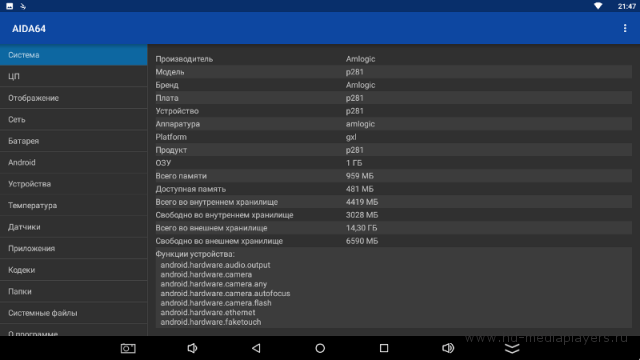Open the Системные файлы section
The height and width of the screenshot is (360, 640).
73,313
